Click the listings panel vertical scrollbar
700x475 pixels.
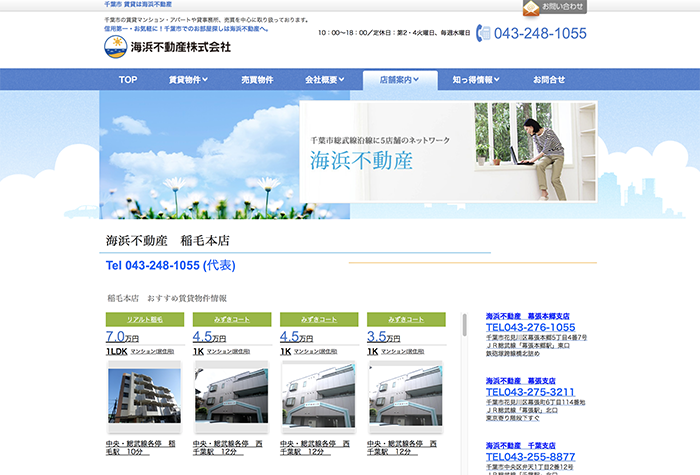[464, 328]
